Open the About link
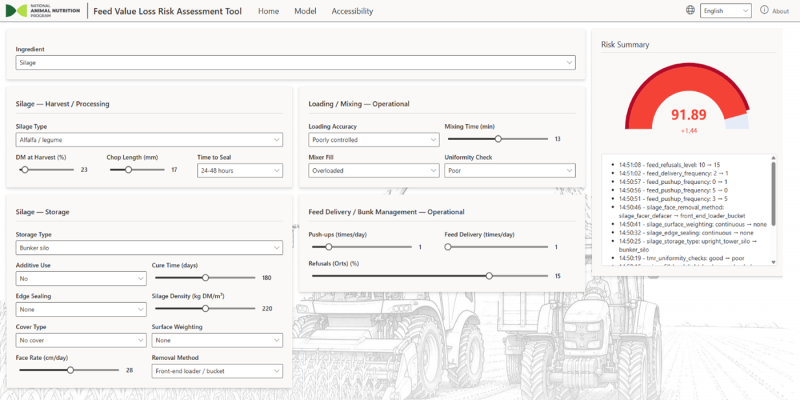 (780, 11)
